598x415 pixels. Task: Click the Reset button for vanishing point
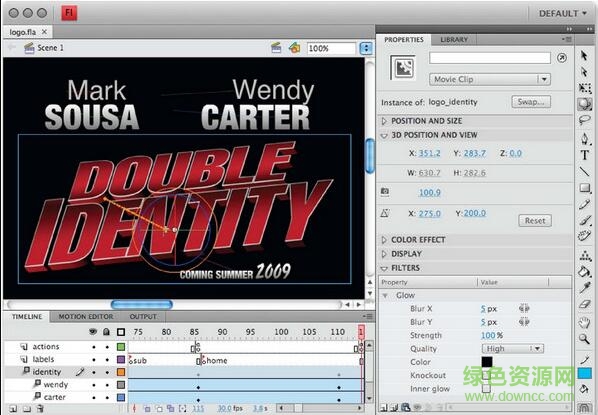pos(535,220)
